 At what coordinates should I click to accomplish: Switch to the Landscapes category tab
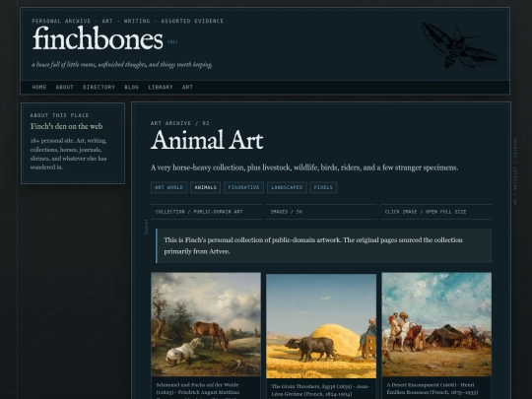coord(287,187)
